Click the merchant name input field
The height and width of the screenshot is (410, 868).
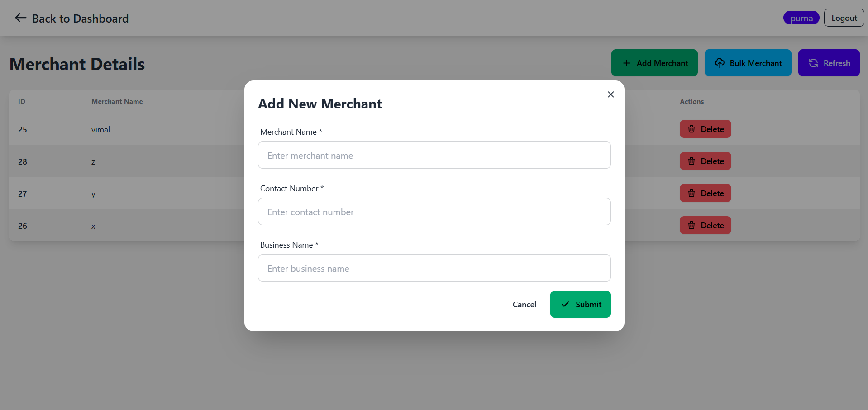point(434,155)
